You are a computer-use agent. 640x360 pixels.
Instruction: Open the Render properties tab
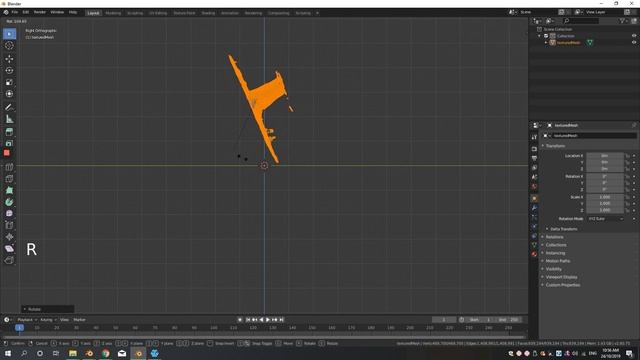click(534, 149)
